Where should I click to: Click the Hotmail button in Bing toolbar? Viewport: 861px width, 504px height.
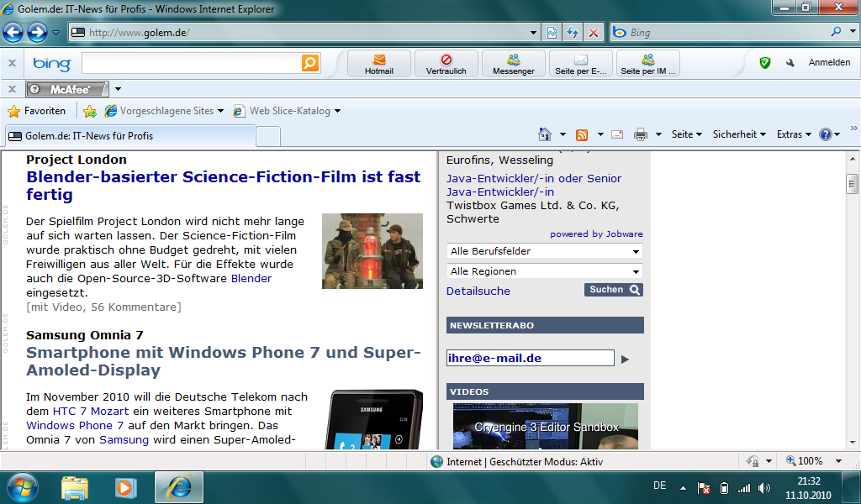tap(378, 63)
